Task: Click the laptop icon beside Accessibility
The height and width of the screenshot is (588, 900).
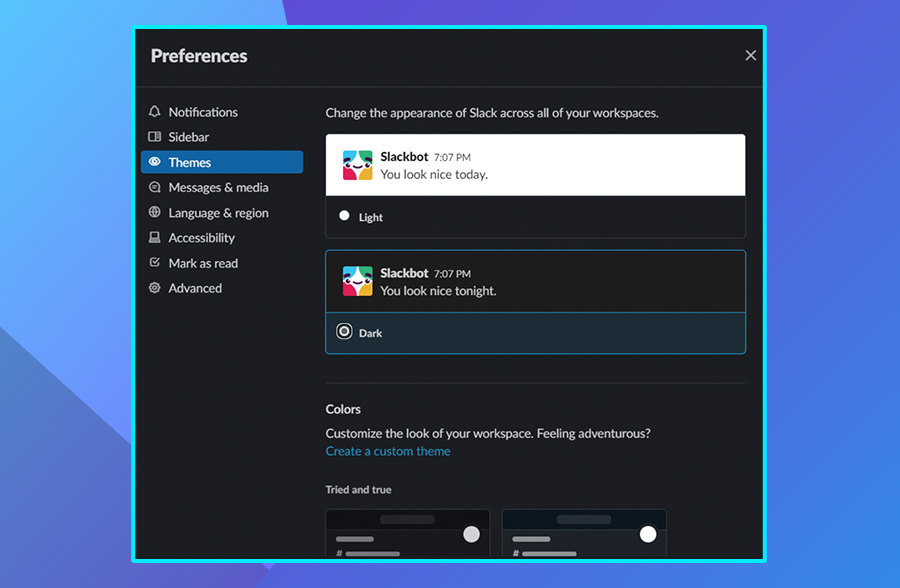Action: (x=154, y=237)
